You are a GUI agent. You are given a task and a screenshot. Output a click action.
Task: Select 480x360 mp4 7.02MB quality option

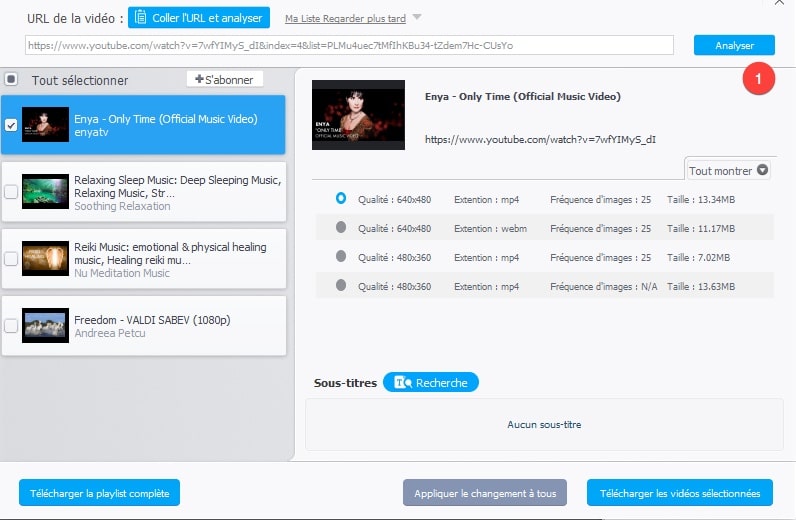341,256
